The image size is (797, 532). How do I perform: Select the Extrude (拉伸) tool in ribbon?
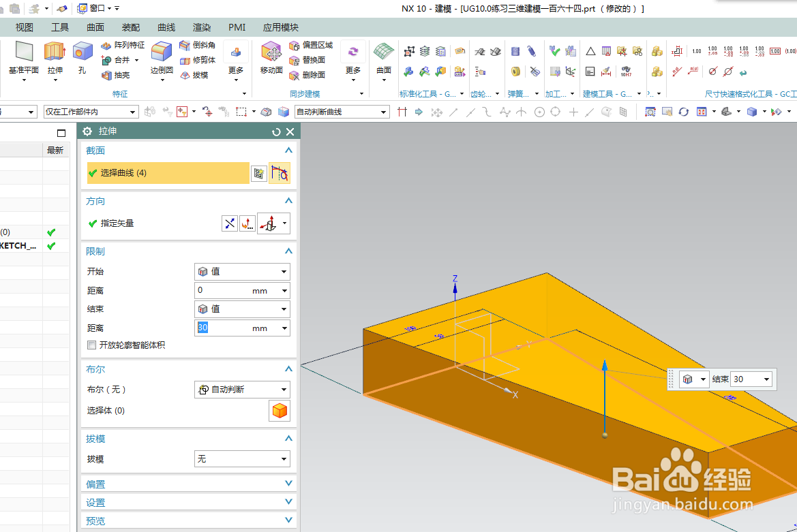pyautogui.click(x=55, y=51)
